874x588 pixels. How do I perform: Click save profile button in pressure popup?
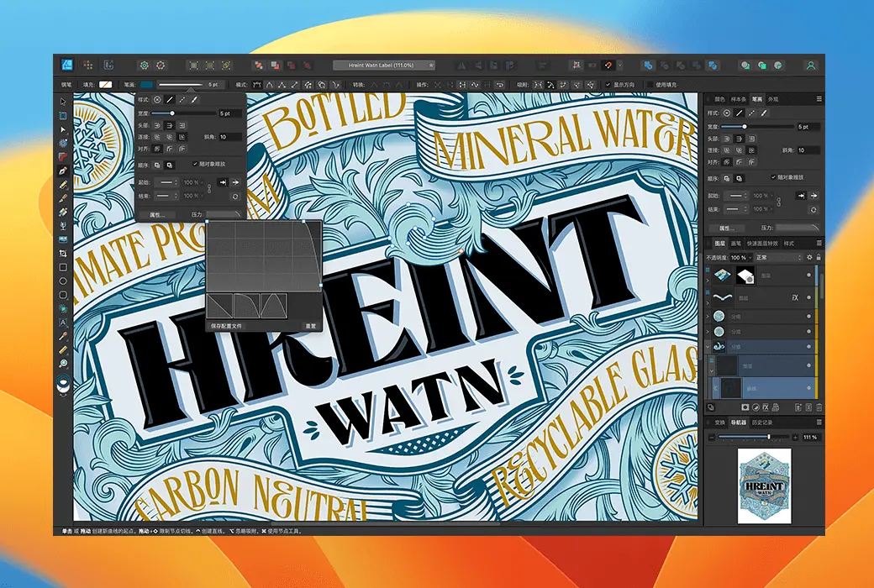[x=226, y=326]
